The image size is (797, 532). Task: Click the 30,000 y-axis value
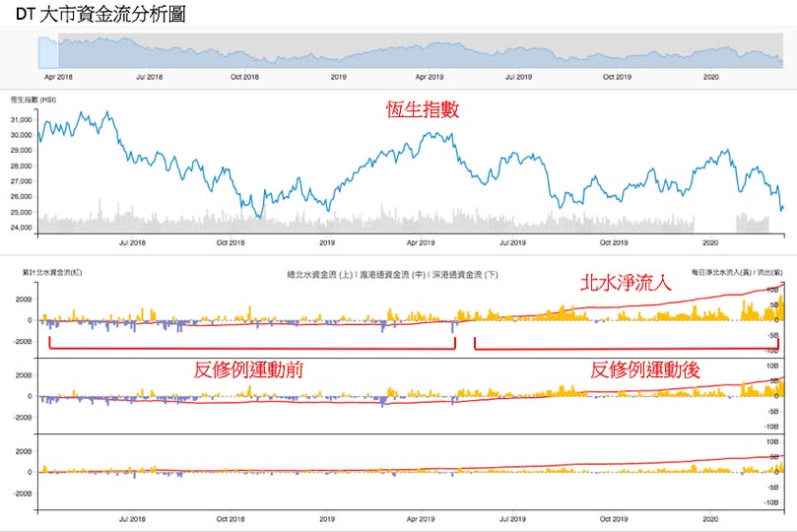(22, 135)
